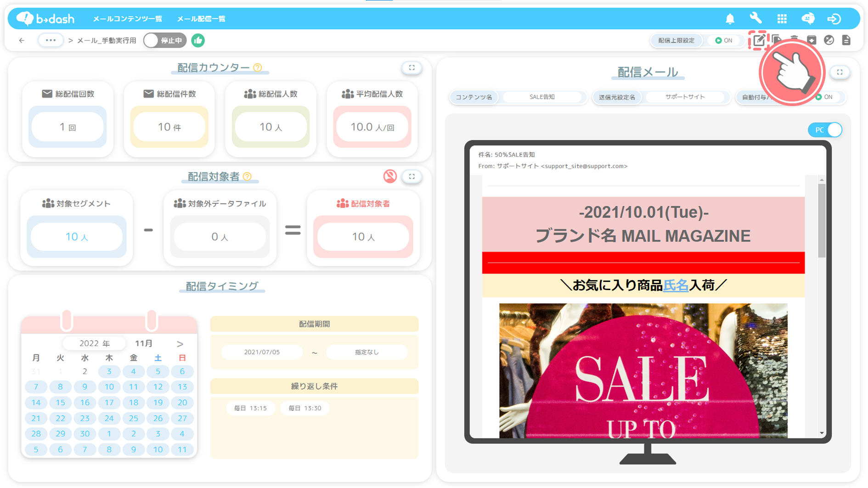The height and width of the screenshot is (488, 868).
Task: Click the help icon beside 配信カウンター
Action: click(258, 67)
